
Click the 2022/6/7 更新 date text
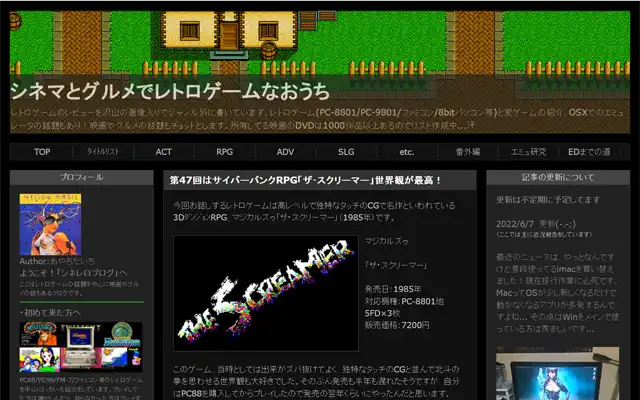[x=536, y=224]
